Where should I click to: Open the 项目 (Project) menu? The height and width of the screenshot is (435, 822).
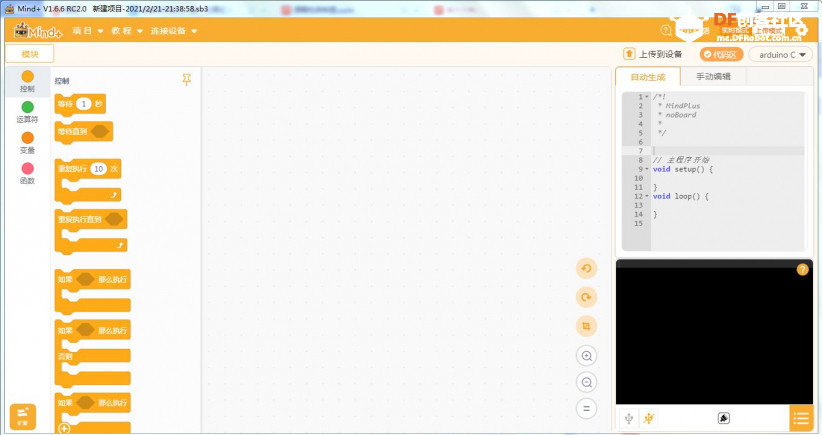[88, 31]
